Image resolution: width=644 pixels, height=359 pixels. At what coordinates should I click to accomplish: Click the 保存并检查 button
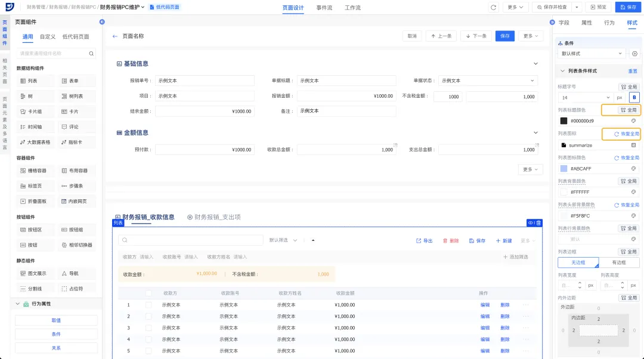pyautogui.click(x=552, y=7)
